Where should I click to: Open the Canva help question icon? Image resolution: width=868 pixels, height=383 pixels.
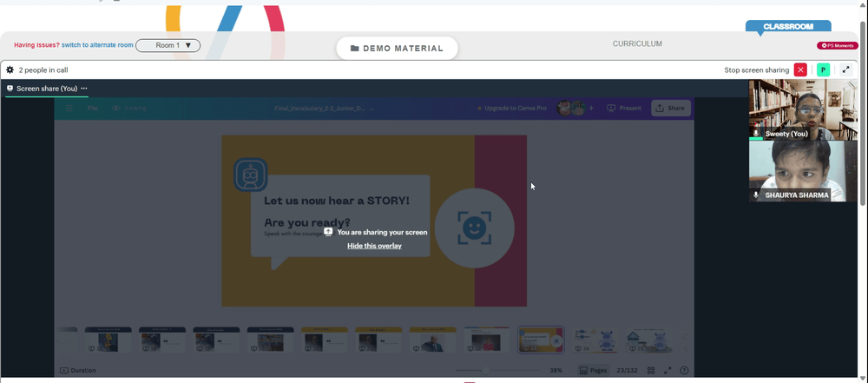coord(684,370)
